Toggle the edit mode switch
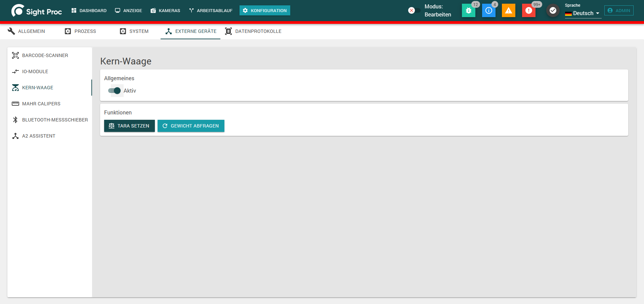 (x=414, y=10)
